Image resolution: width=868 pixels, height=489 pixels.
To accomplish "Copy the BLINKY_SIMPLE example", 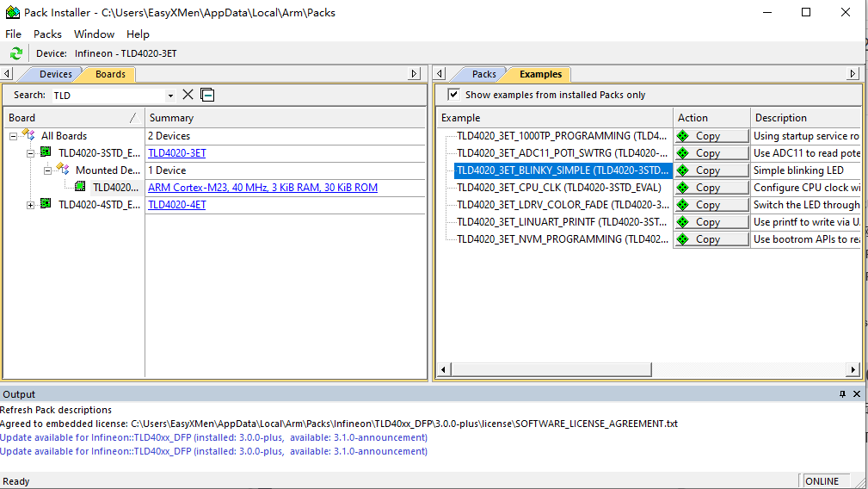I will 711,170.
